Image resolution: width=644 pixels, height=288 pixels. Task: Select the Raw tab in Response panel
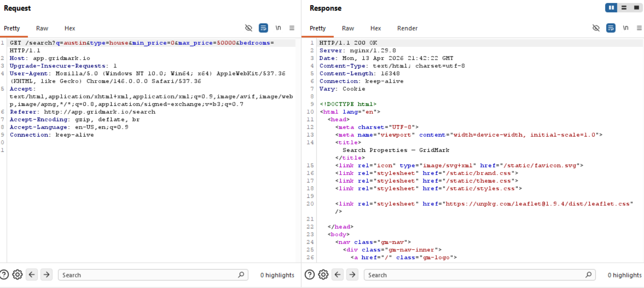point(348,28)
